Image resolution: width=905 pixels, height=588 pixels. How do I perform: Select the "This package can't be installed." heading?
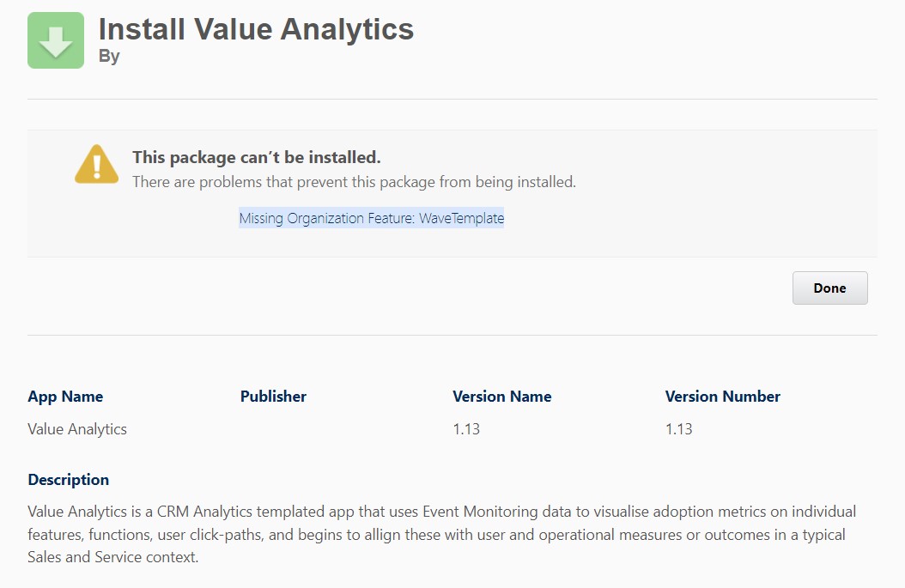(x=256, y=158)
